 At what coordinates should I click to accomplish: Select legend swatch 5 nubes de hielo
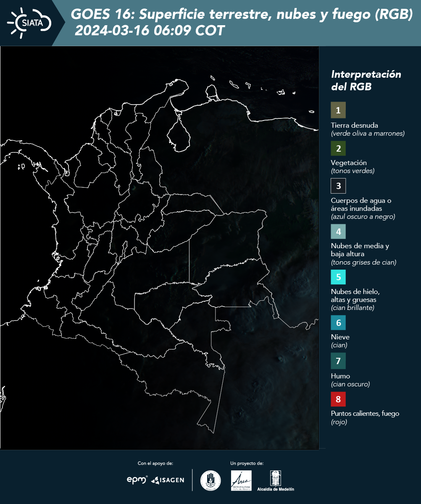coord(338,277)
